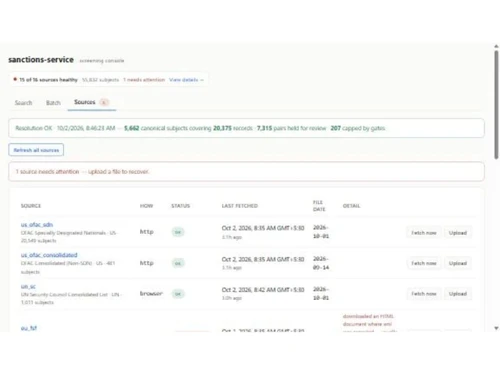Click the '1 needs attention' header text
Screen dimensions: 500x375
tap(144, 80)
